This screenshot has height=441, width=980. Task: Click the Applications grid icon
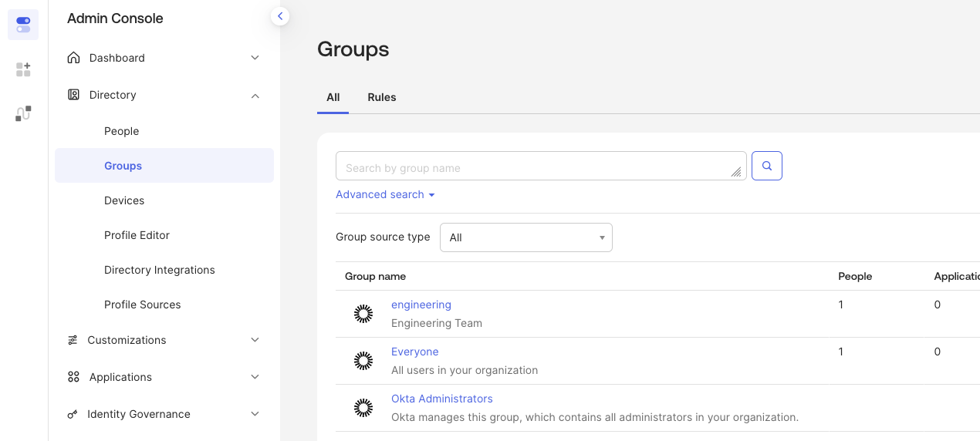pyautogui.click(x=73, y=377)
